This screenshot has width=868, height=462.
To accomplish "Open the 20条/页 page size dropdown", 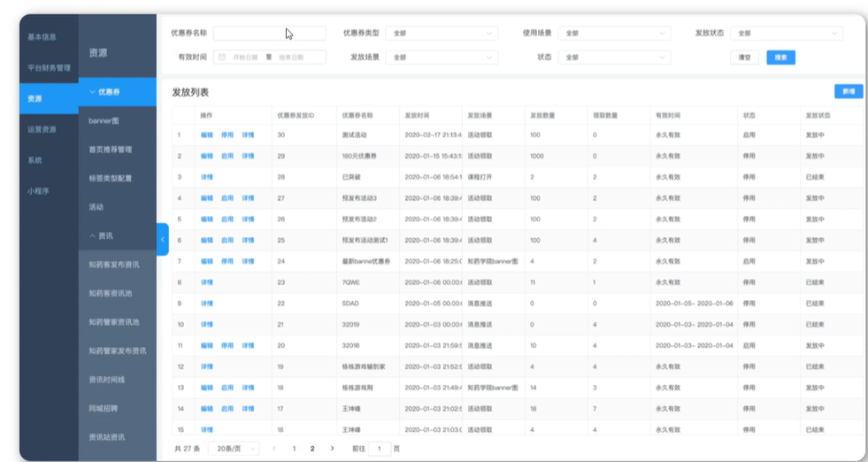I will (x=234, y=449).
